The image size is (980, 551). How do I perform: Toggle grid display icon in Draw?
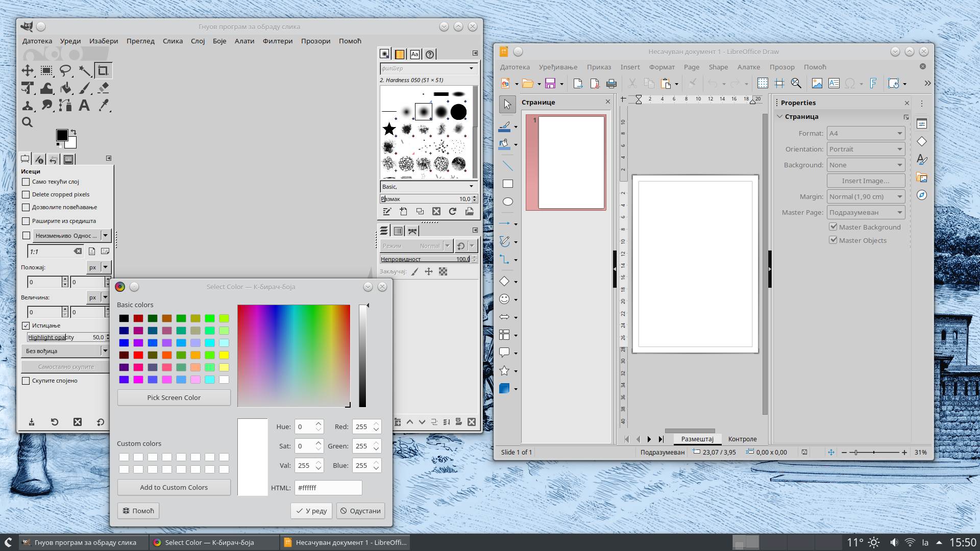tap(763, 83)
